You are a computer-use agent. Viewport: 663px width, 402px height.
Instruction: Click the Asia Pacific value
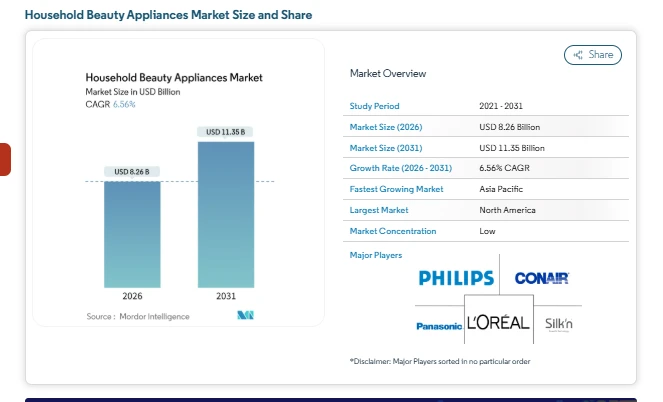coord(501,189)
